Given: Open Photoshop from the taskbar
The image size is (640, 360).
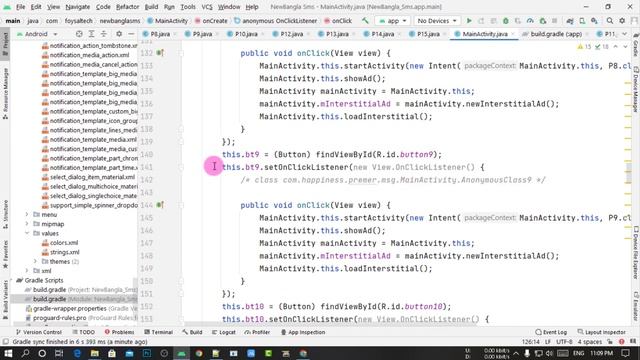Looking at the screenshot, I should pyautogui.click(x=147, y=353).
